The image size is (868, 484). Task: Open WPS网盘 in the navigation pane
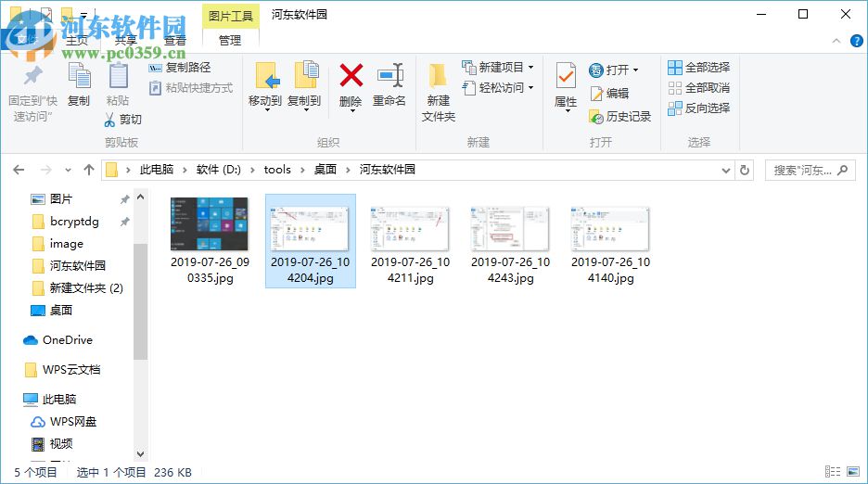pyautogui.click(x=73, y=422)
